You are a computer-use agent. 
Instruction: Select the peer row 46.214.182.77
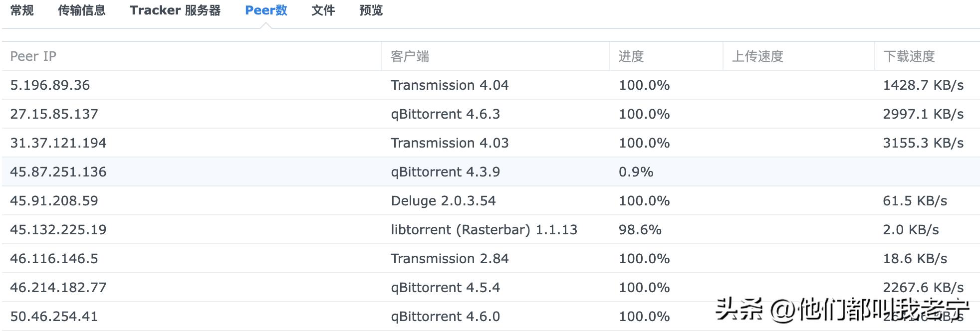point(58,288)
